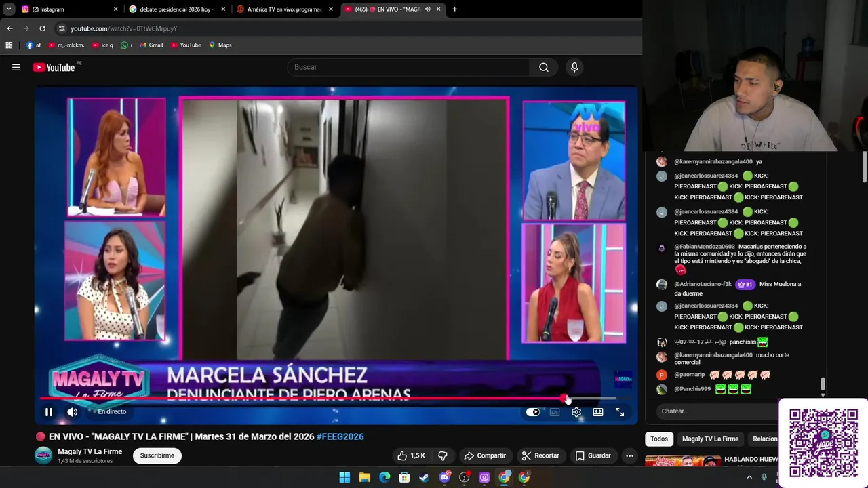Screen dimensions: 868x488
Task: Select the Magaly TV La Firme chip
Action: click(x=710, y=439)
